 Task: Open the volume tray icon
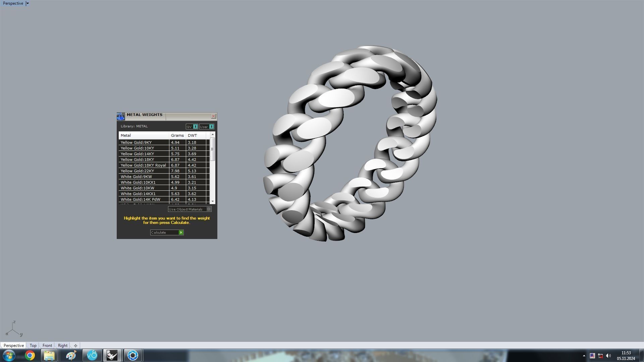608,356
